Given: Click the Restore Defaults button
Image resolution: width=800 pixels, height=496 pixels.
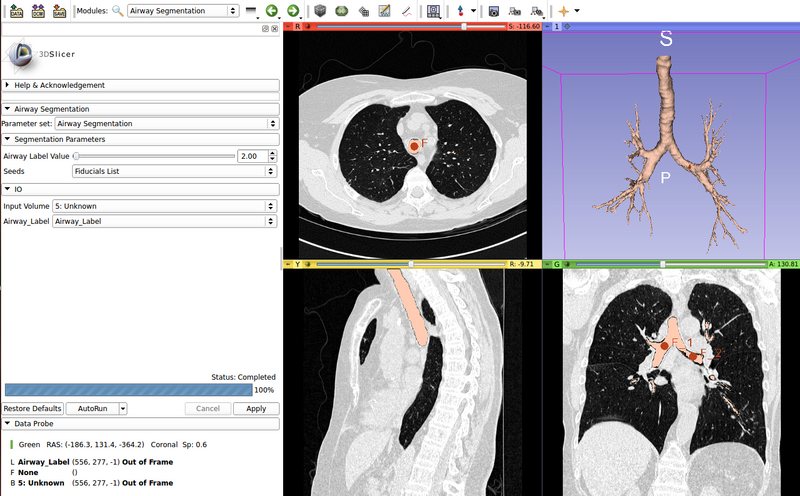Looking at the screenshot, I should pyautogui.click(x=33, y=408).
